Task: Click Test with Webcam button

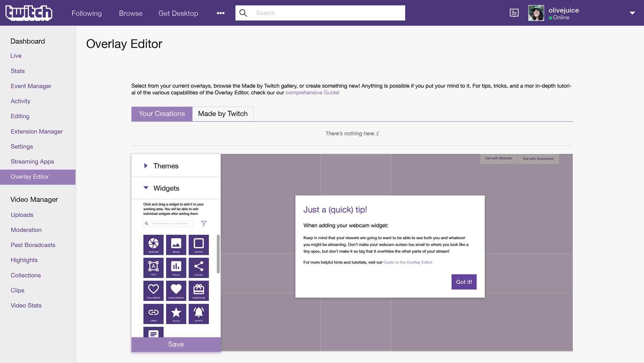Action: coord(498,158)
